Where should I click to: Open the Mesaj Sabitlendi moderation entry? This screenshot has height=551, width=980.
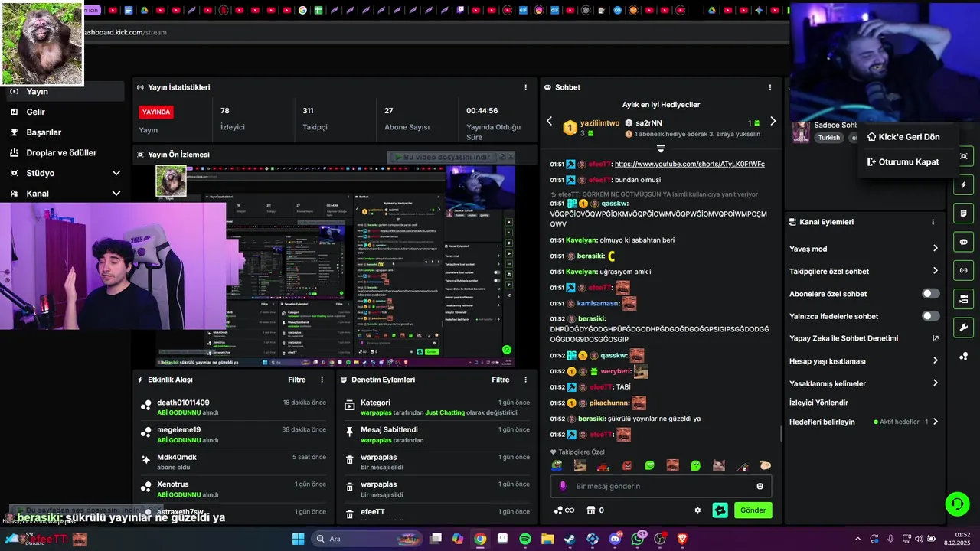pos(437,435)
